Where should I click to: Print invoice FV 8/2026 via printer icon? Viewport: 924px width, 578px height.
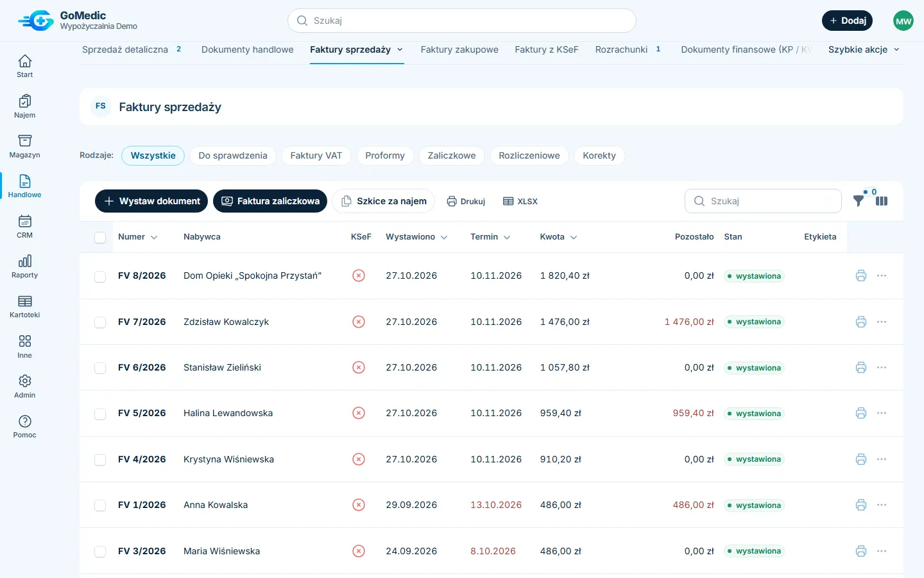click(861, 276)
